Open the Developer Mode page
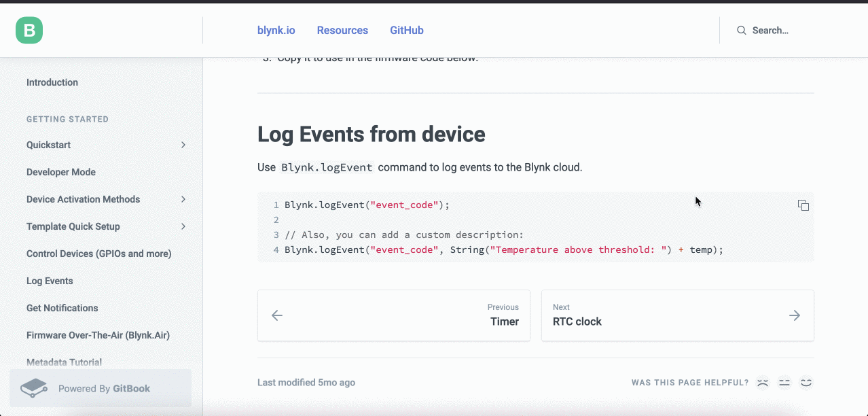Viewport: 868px width, 416px height. pos(61,172)
